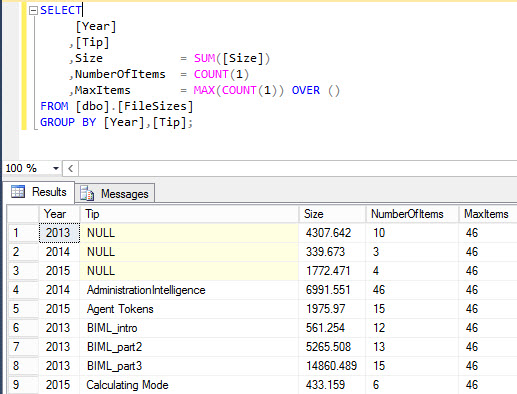Select the top-left grid corner cell

click(x=23, y=214)
